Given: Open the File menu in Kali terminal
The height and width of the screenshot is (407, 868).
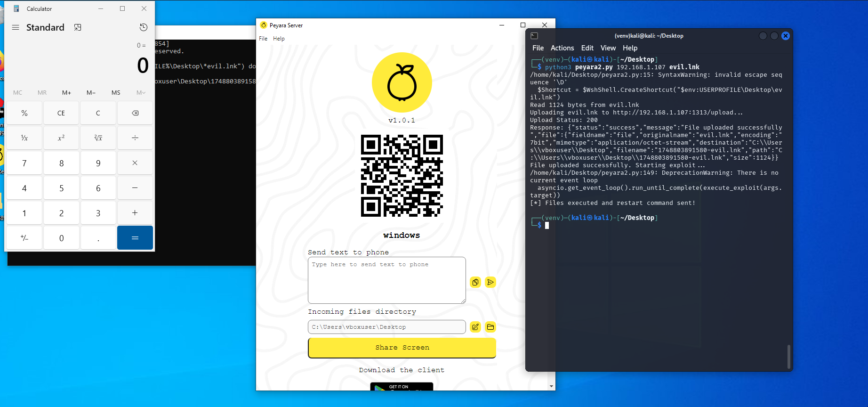Looking at the screenshot, I should coord(538,48).
